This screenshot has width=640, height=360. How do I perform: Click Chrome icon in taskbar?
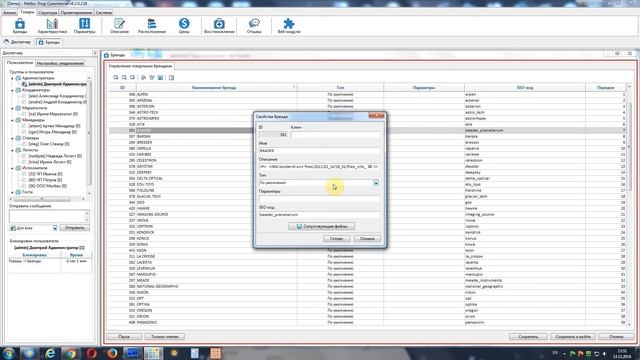click(71, 353)
